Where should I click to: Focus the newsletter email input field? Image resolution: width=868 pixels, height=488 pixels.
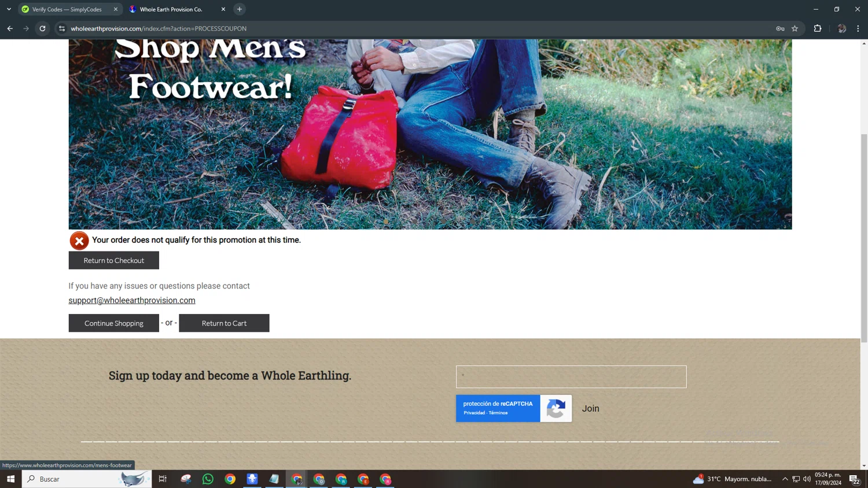(x=571, y=376)
